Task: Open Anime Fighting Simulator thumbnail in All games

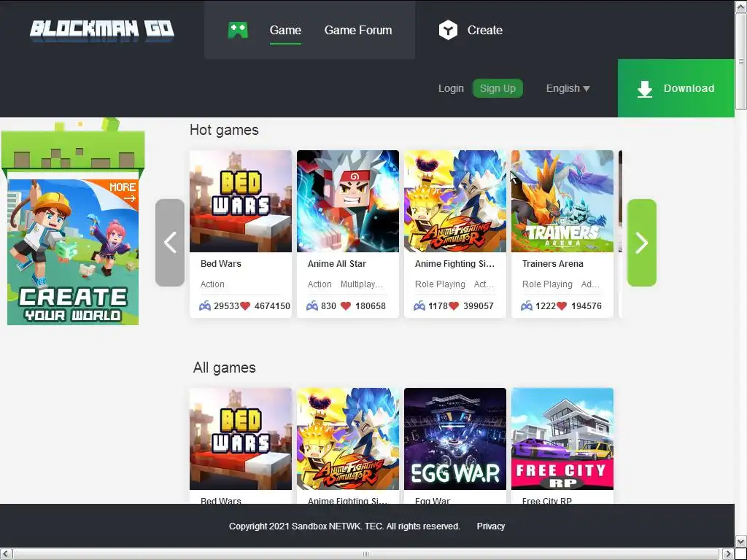Action: [x=348, y=438]
